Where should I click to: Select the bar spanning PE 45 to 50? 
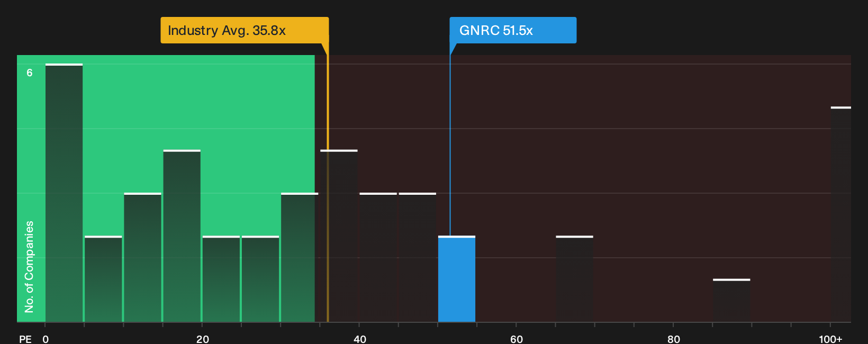pyautogui.click(x=418, y=257)
